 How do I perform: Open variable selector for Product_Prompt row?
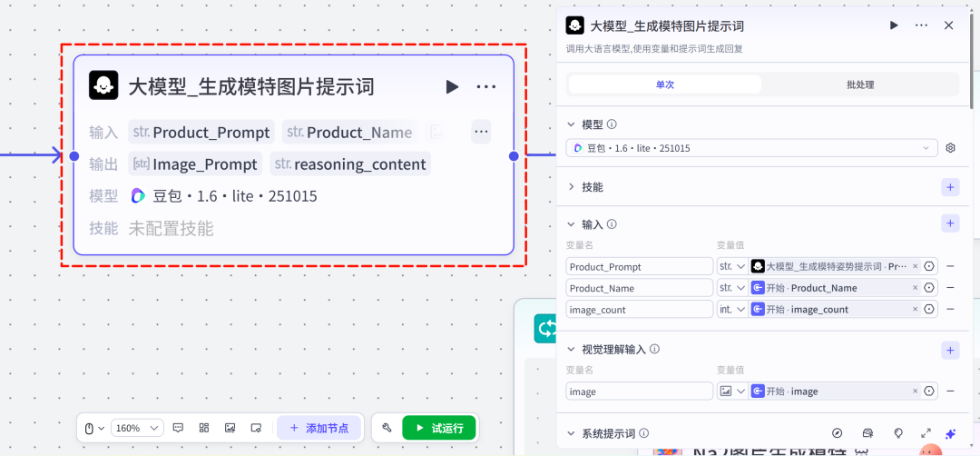click(x=929, y=266)
